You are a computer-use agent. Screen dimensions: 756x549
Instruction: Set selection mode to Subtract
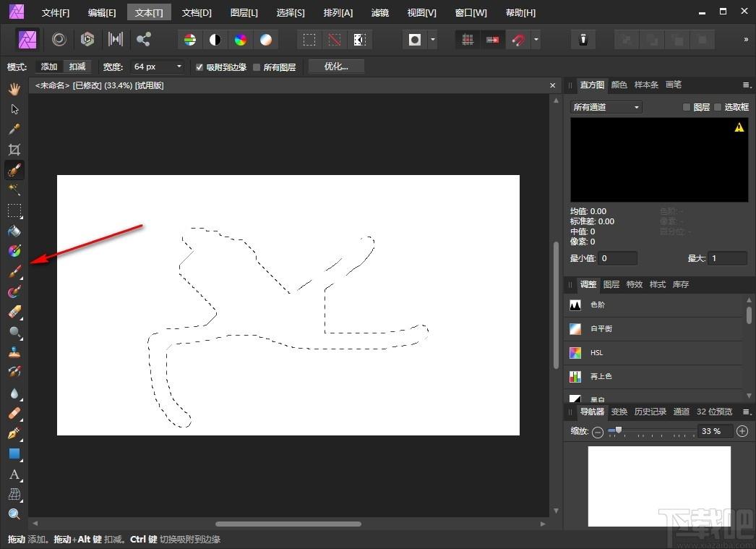coord(77,67)
